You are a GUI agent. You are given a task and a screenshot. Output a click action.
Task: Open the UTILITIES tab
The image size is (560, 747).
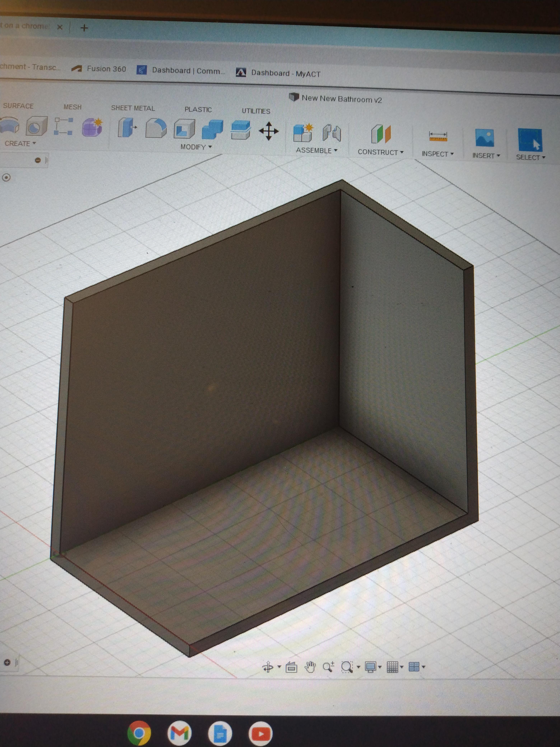pos(256,111)
